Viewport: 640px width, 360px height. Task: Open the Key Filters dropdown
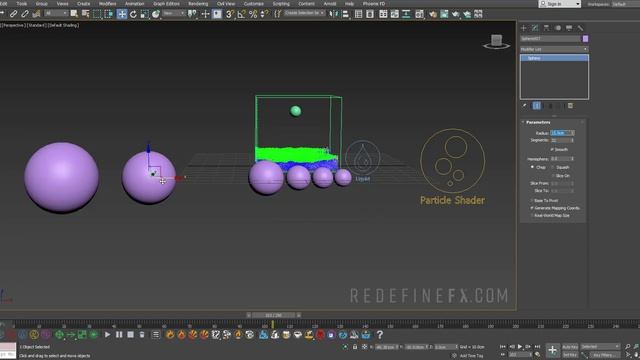[x=605, y=355]
